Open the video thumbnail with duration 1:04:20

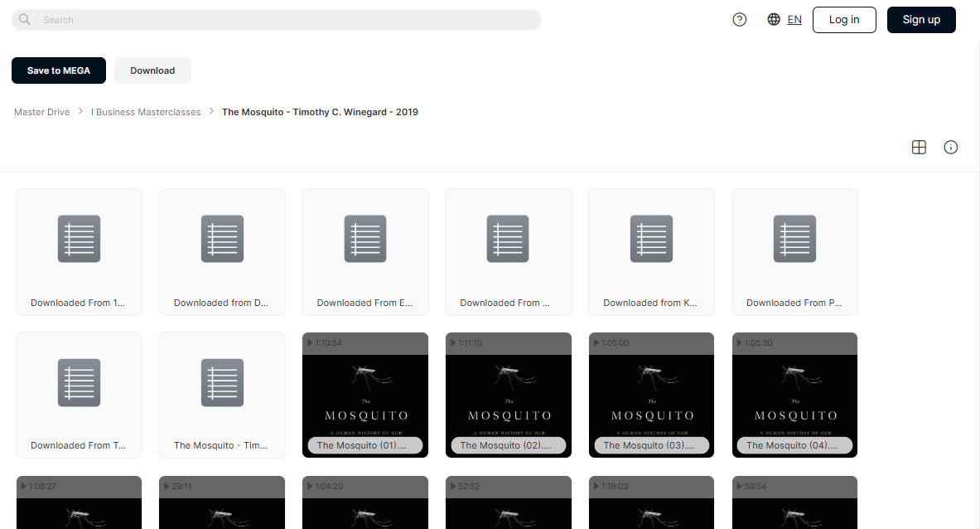click(365, 502)
